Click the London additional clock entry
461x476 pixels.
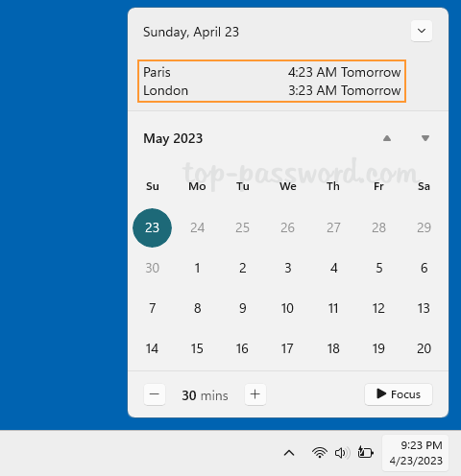coord(272,90)
